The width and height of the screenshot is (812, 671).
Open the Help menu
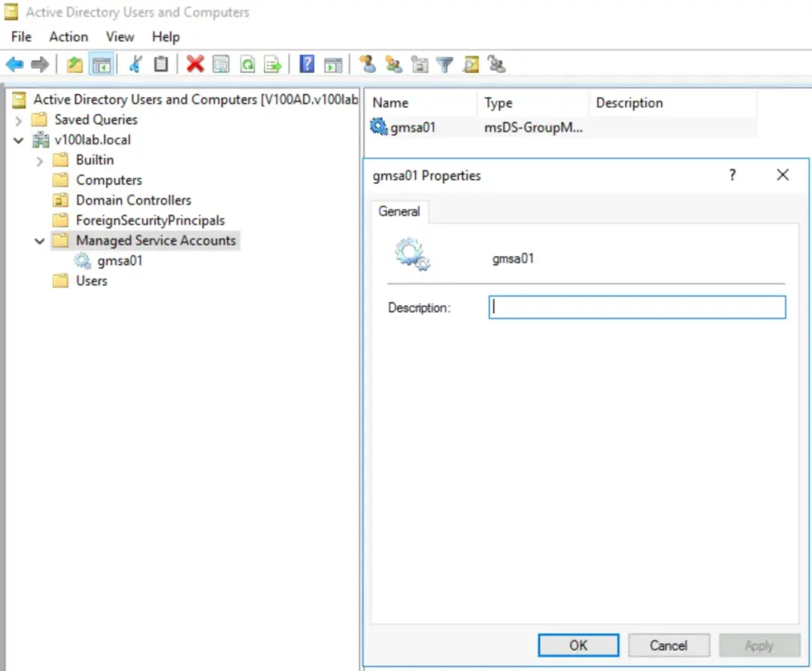pos(165,37)
